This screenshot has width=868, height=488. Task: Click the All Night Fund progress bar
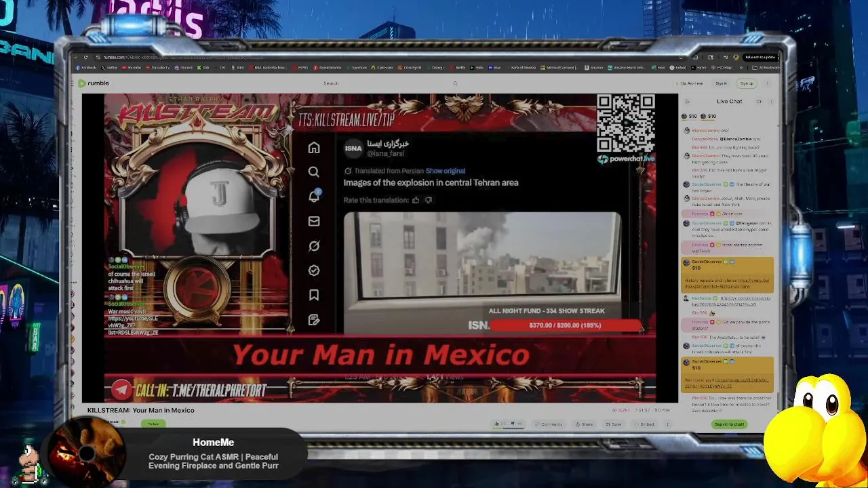tap(565, 325)
